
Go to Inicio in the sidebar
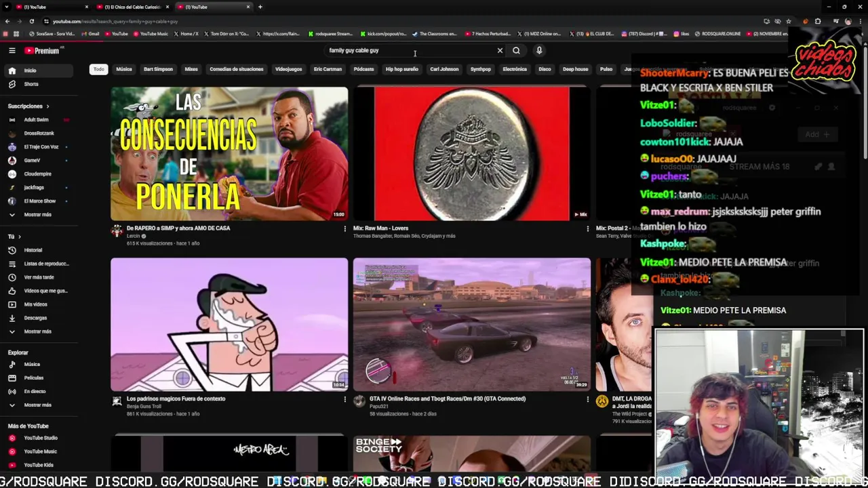(x=39, y=70)
